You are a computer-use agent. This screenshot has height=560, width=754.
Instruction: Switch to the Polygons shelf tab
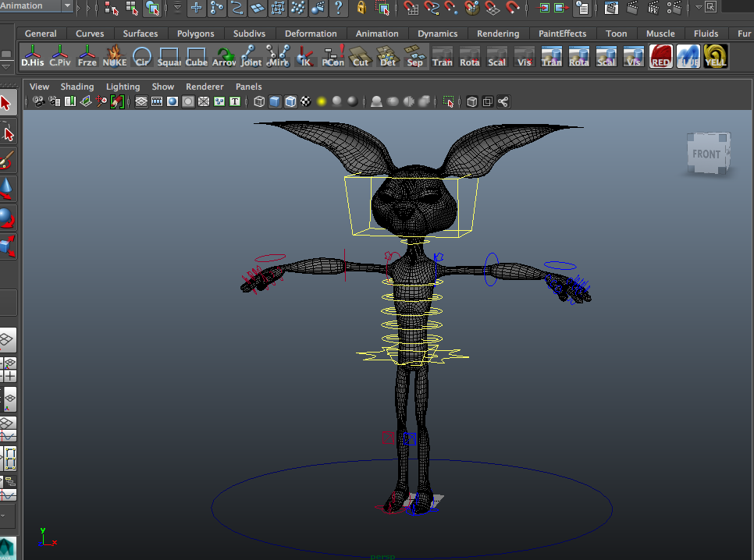195,34
